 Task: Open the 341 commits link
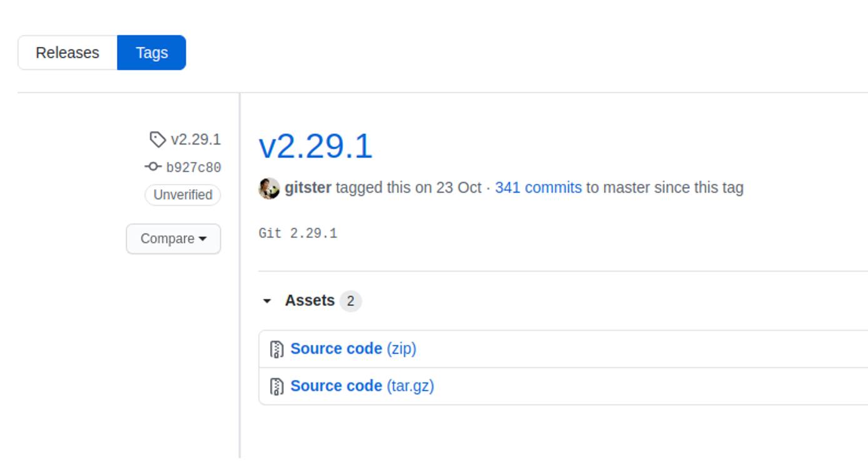pyautogui.click(x=538, y=187)
